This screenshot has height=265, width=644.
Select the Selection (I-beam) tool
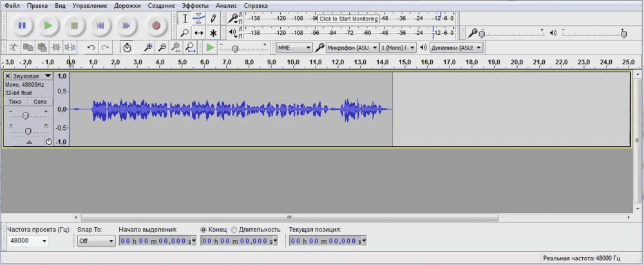click(185, 19)
